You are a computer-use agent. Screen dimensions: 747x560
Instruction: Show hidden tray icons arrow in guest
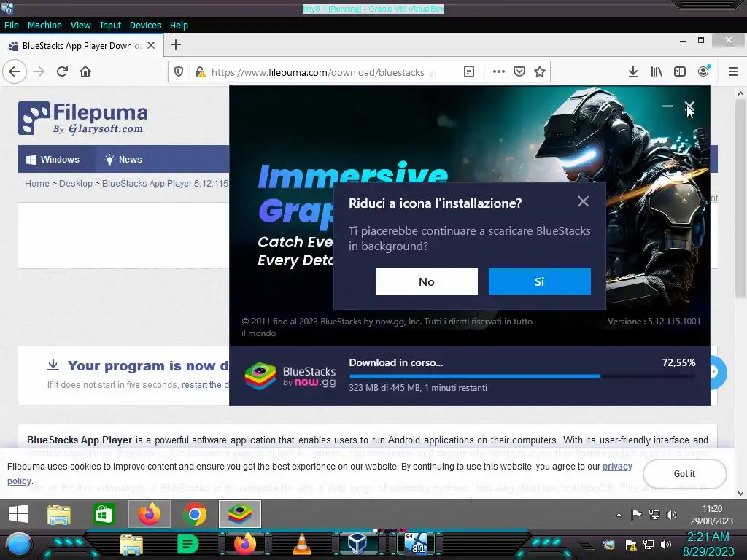pos(619,515)
